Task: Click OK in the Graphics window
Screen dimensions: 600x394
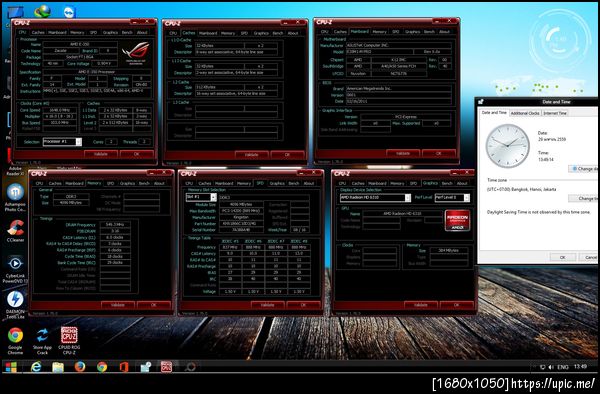Action: click(456, 305)
